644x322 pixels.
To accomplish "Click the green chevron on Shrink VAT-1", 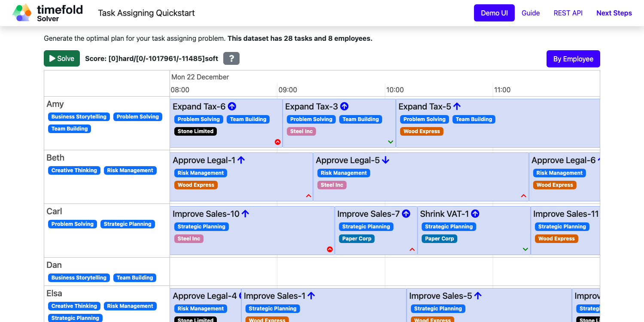I will (x=526, y=249).
